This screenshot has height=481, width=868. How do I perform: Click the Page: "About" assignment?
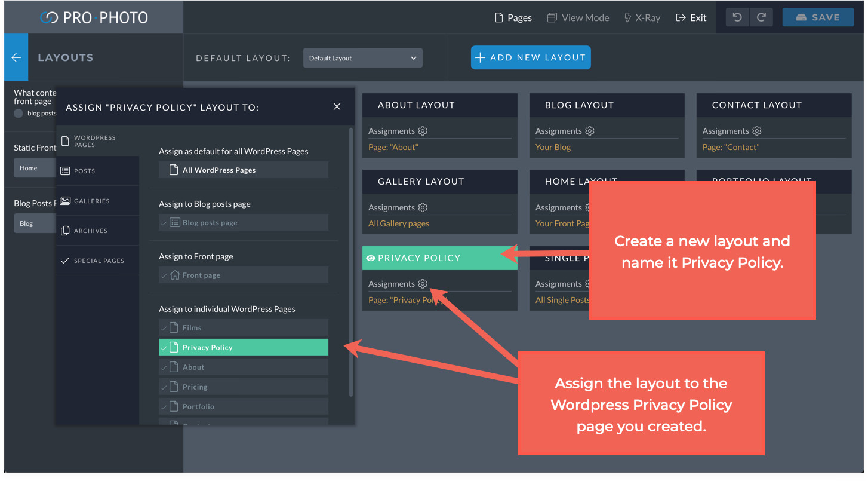(393, 147)
